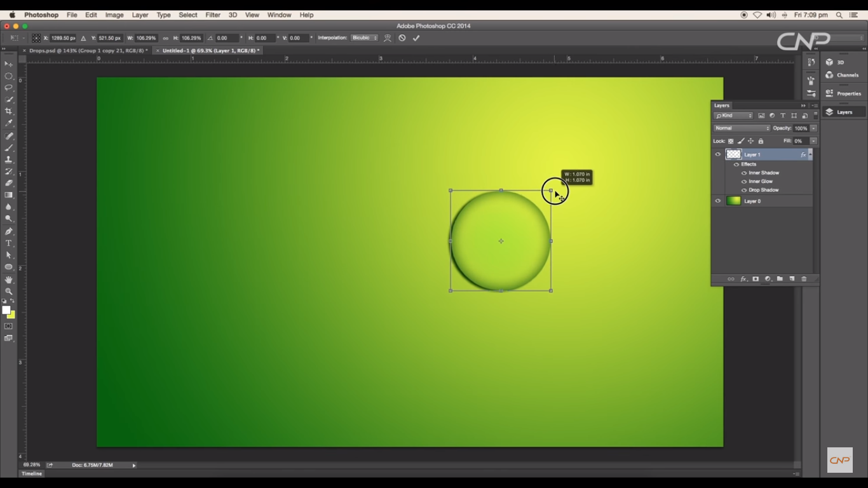Click the foreground color swatch
Image resolution: width=868 pixels, height=488 pixels.
[6, 310]
